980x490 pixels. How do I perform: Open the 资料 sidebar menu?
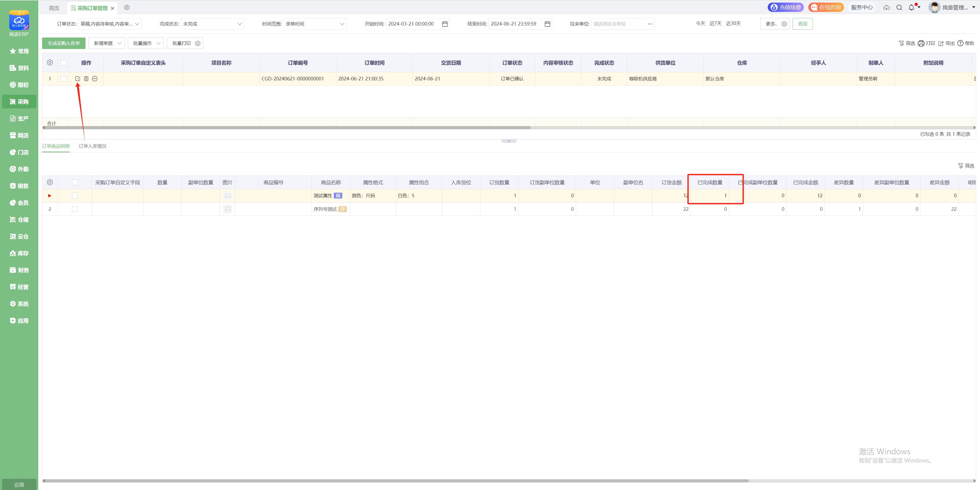19,68
